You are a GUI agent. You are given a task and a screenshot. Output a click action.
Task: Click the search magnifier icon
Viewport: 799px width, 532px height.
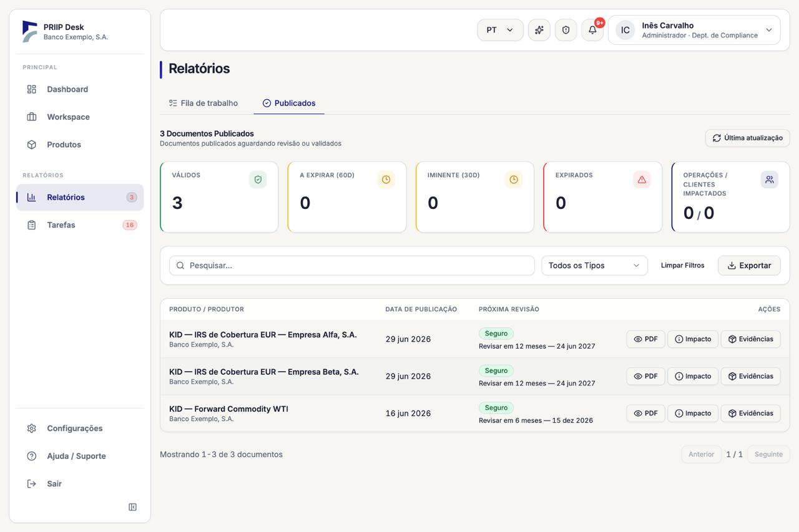180,266
